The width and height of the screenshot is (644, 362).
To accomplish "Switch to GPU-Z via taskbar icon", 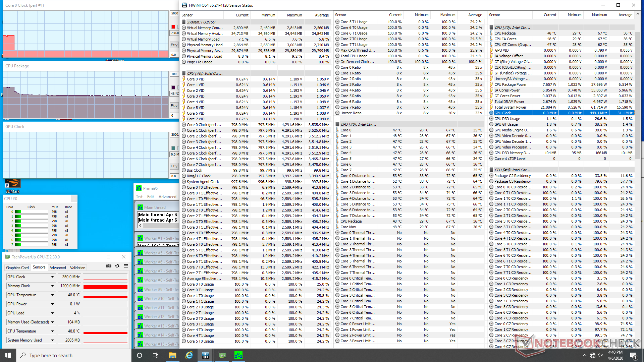I will (222, 355).
